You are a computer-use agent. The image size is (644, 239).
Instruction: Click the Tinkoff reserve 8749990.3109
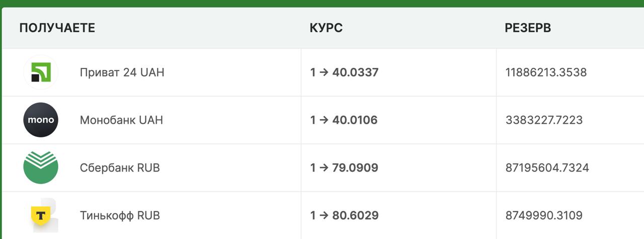click(x=544, y=215)
